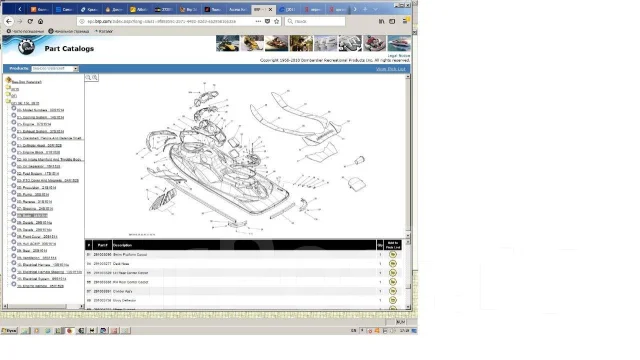Viewport: 640px width, 360px height.
Task: Add LH Rear Corner Carpet to pick list
Action: pyautogui.click(x=393, y=273)
